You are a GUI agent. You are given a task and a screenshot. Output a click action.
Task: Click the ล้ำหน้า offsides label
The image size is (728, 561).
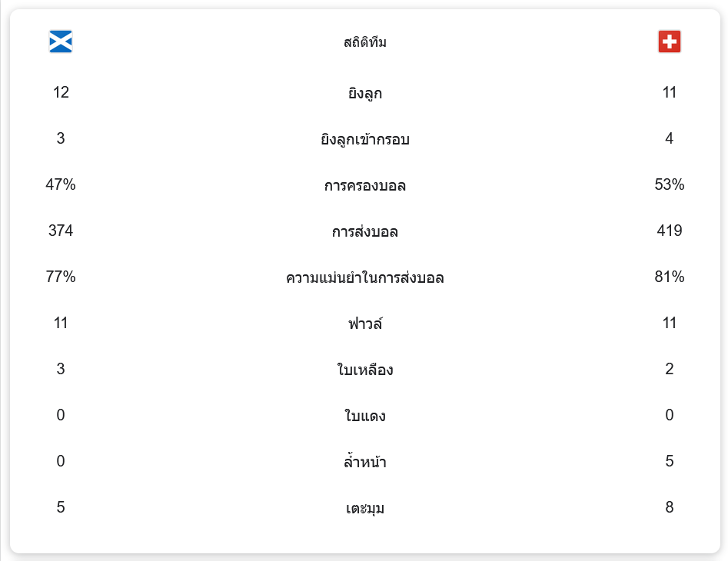(x=365, y=463)
